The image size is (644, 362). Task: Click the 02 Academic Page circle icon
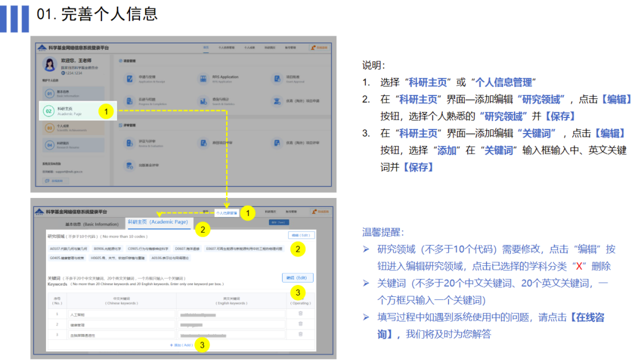tap(49, 111)
